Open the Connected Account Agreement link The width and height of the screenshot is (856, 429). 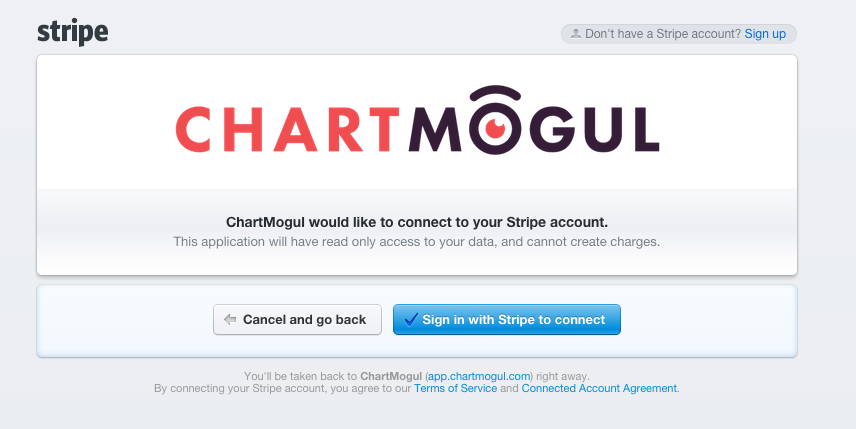[x=599, y=388]
